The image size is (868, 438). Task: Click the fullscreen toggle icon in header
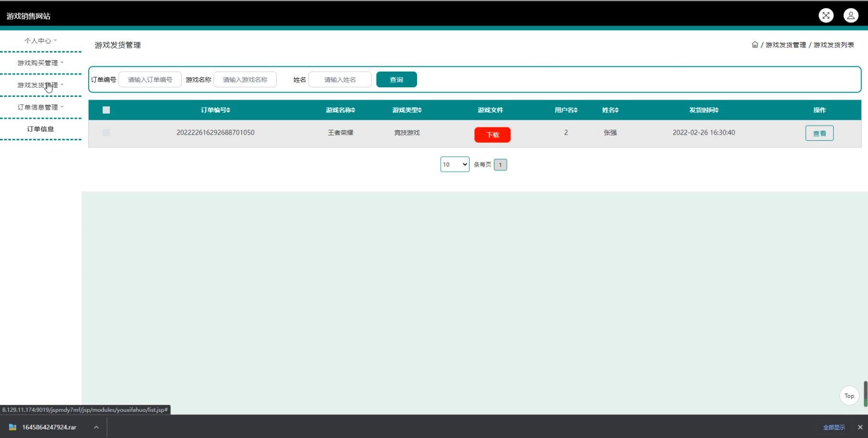(826, 16)
